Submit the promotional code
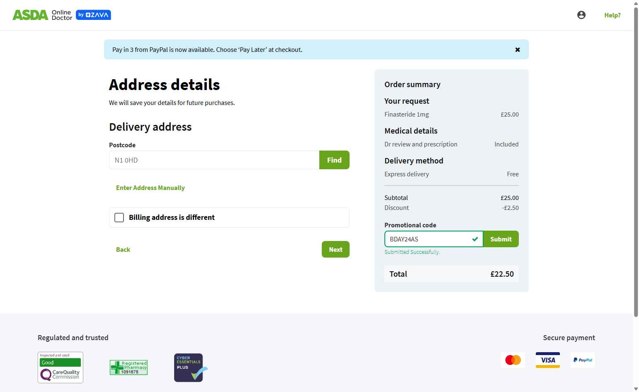The width and height of the screenshot is (639, 392). [x=501, y=239]
